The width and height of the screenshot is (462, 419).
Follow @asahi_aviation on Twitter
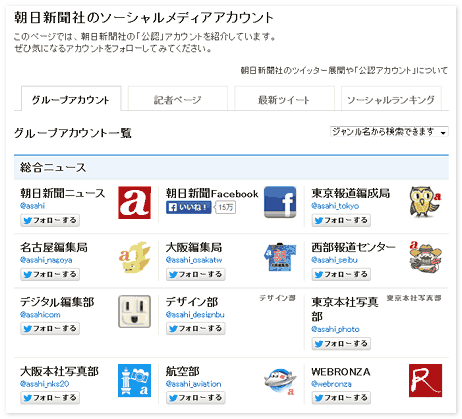pyautogui.click(x=196, y=398)
